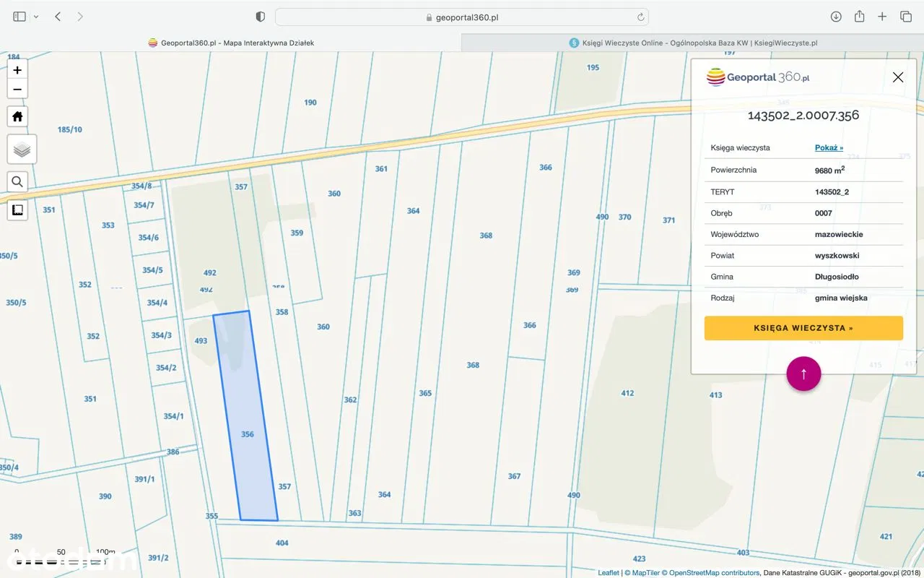Select highlighted parcel 356 on map

pos(248,434)
